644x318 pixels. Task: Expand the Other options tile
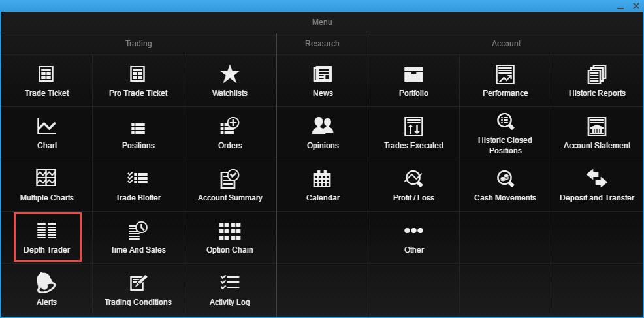click(x=413, y=238)
